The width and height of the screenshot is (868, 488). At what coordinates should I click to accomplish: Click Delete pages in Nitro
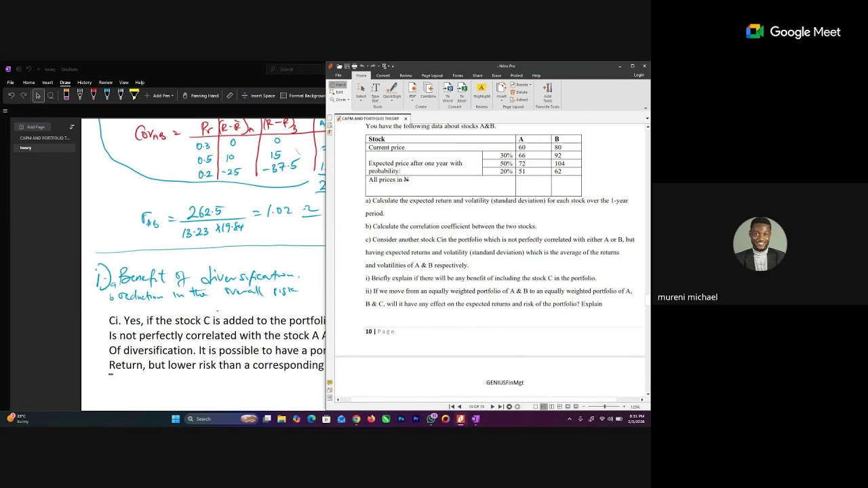(x=519, y=92)
